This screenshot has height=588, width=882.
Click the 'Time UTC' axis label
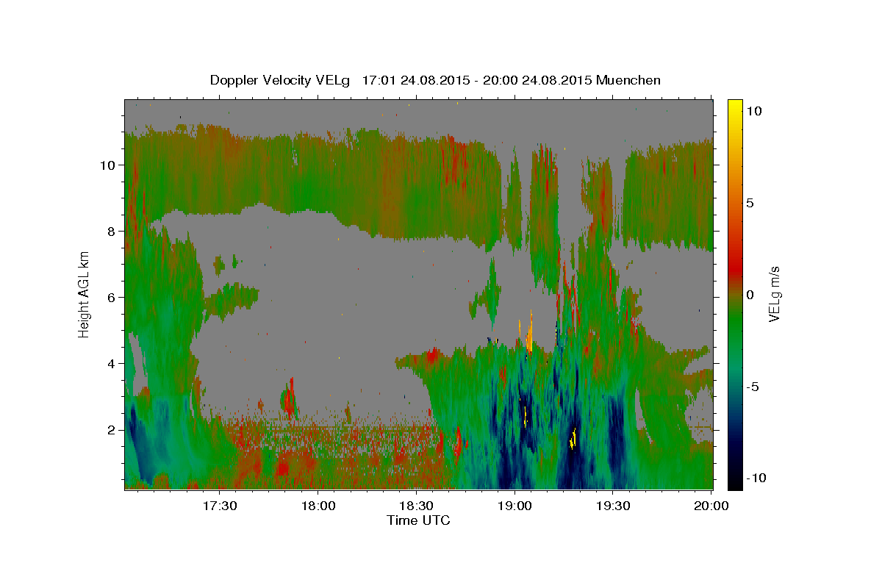[418, 521]
